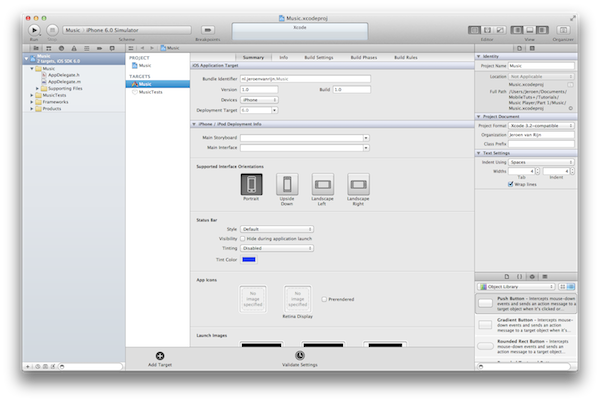Switch to the Summary tab
Image resolution: width=600 pixels, height=402 pixels.
coord(253,57)
